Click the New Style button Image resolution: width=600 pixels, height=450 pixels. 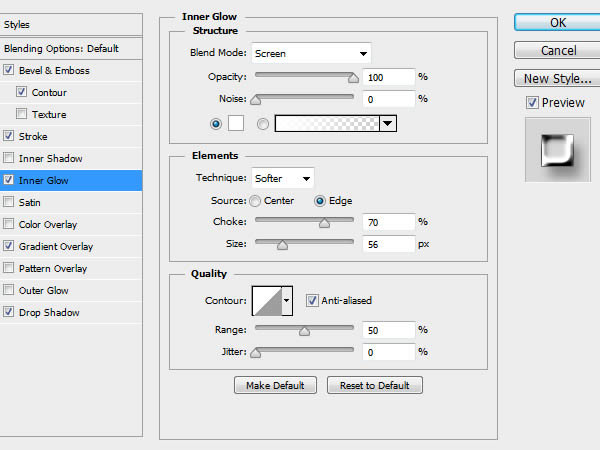[x=558, y=78]
